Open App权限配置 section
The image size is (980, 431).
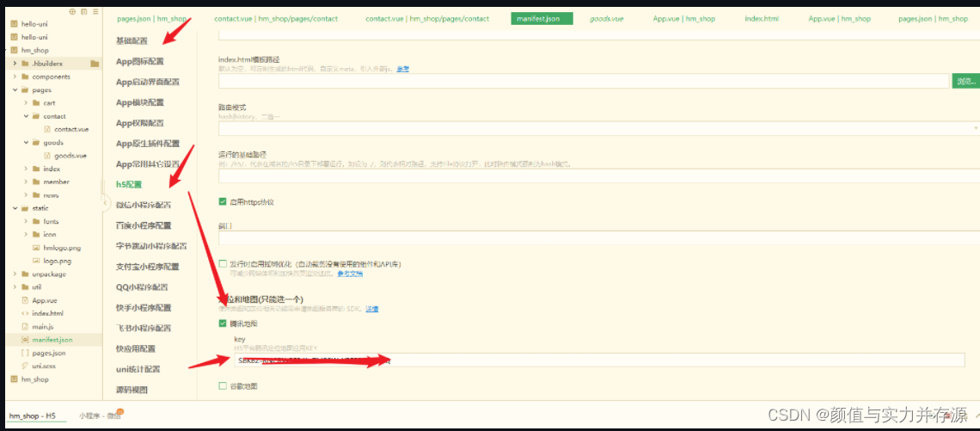coord(140,123)
